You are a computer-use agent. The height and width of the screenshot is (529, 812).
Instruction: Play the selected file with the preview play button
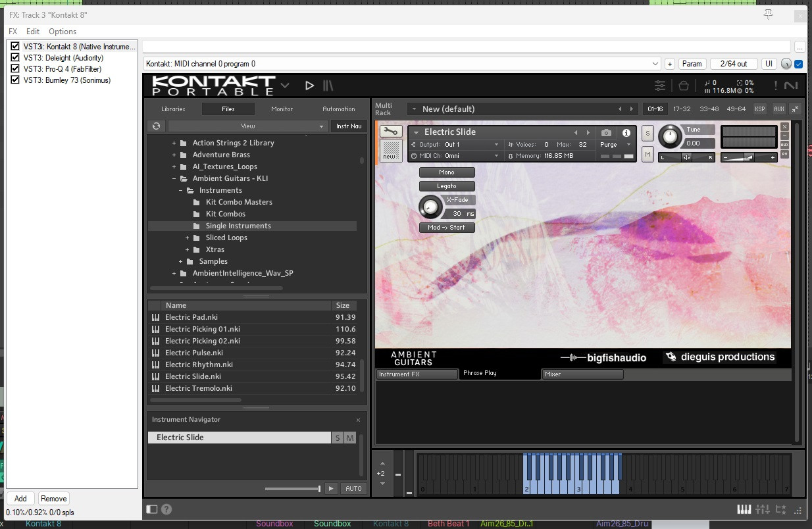(331, 488)
